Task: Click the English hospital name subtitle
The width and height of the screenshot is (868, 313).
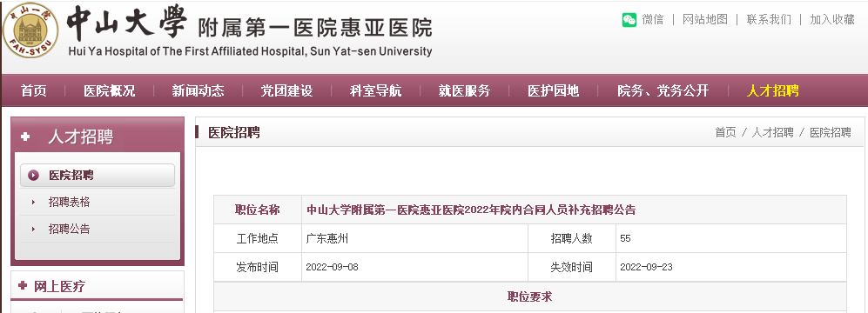Action: click(x=250, y=51)
